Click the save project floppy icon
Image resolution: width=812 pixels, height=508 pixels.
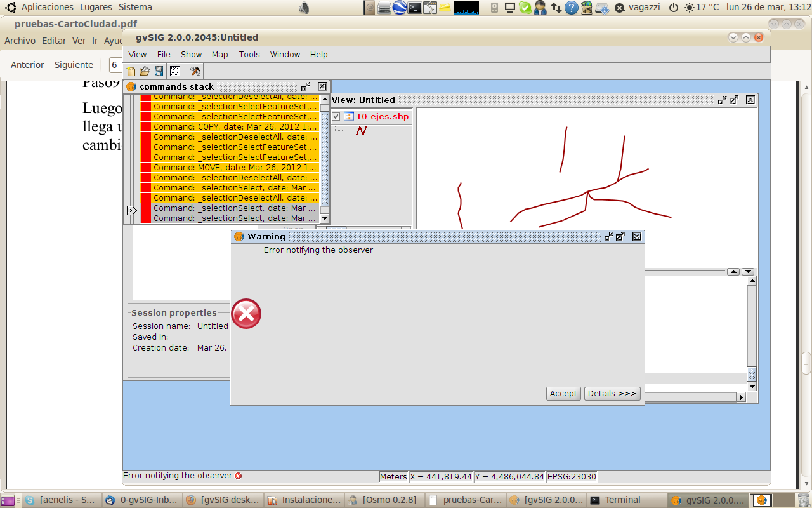point(159,71)
